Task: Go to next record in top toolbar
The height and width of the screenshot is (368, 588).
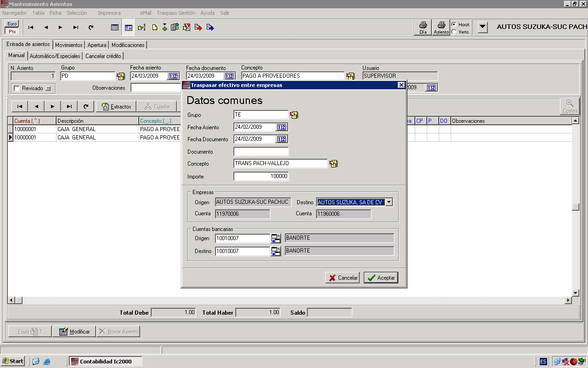Action: click(61, 28)
